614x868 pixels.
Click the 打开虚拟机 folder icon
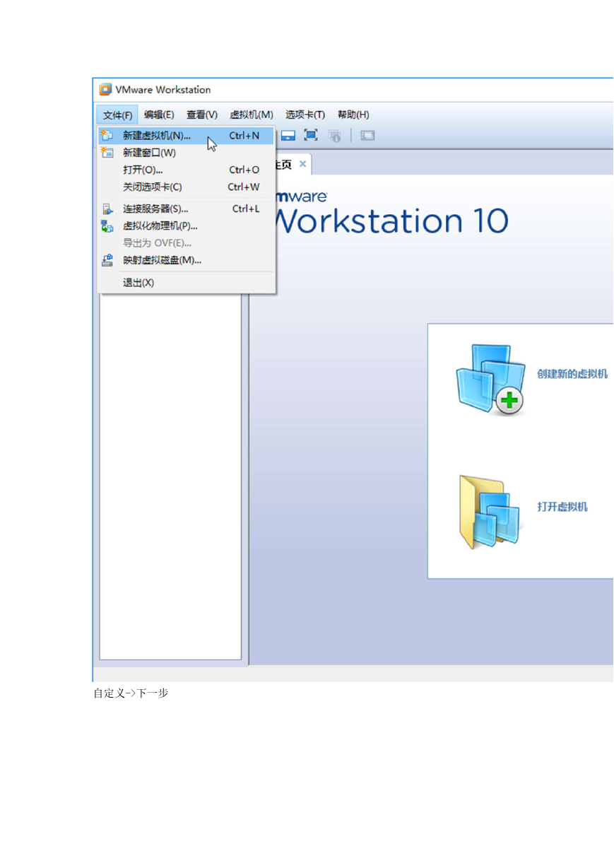(492, 512)
